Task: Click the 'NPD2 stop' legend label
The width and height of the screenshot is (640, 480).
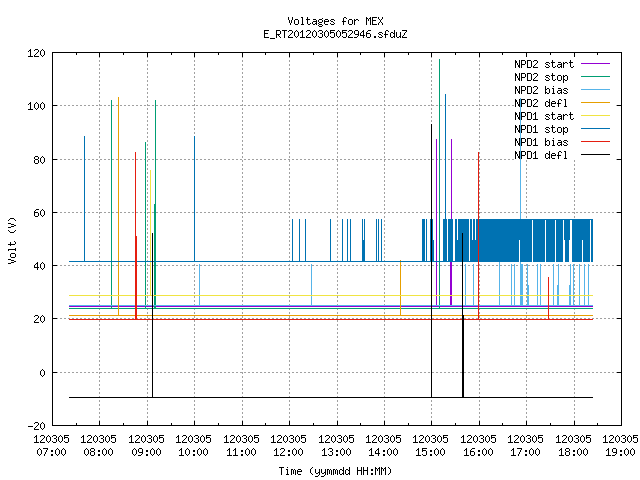Action: (541, 77)
